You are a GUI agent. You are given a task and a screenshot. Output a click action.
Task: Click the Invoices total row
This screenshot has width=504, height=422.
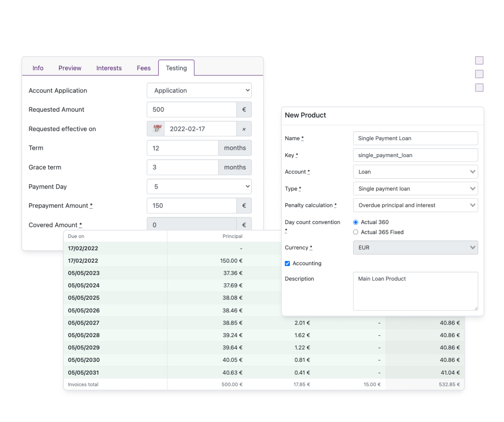pyautogui.click(x=83, y=384)
